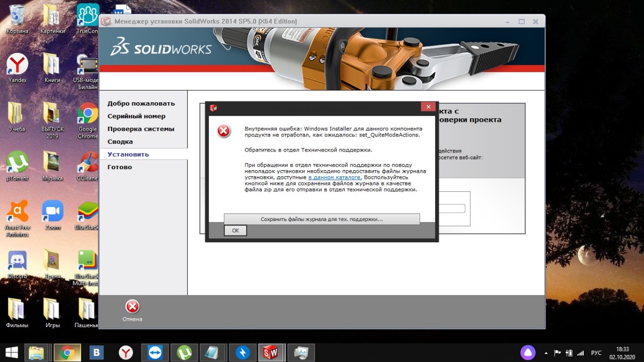Screen dimensions: 644x362
Task: Launch Discord from desktop
Action: tap(17, 264)
